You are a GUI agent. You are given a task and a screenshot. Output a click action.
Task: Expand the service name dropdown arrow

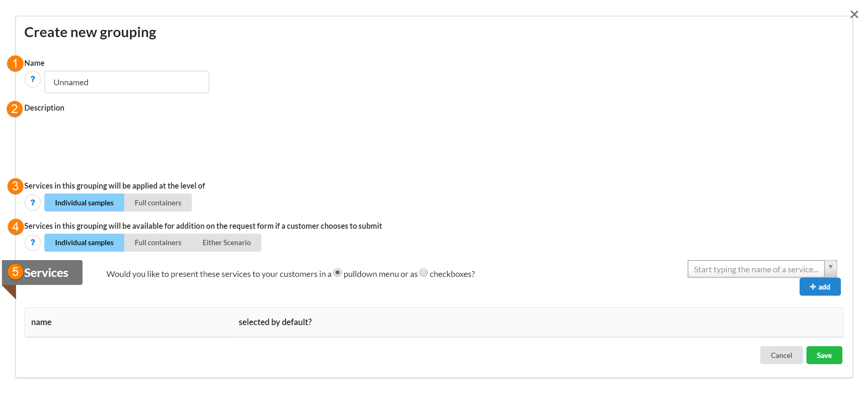[831, 268]
